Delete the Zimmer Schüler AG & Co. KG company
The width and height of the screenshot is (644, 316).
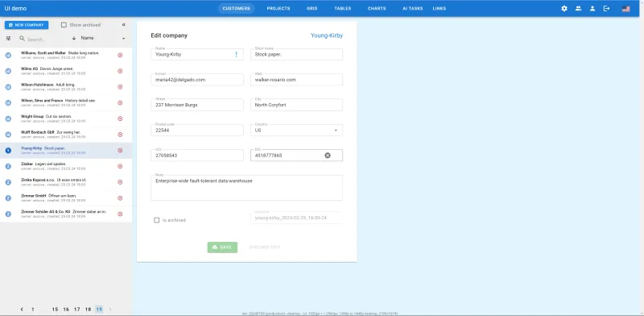[x=120, y=214]
